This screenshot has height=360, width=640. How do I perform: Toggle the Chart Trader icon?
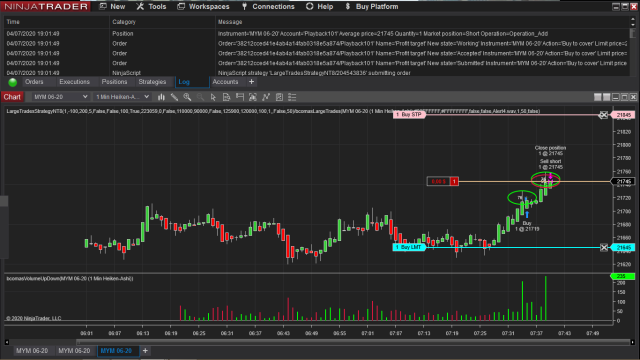[240, 97]
